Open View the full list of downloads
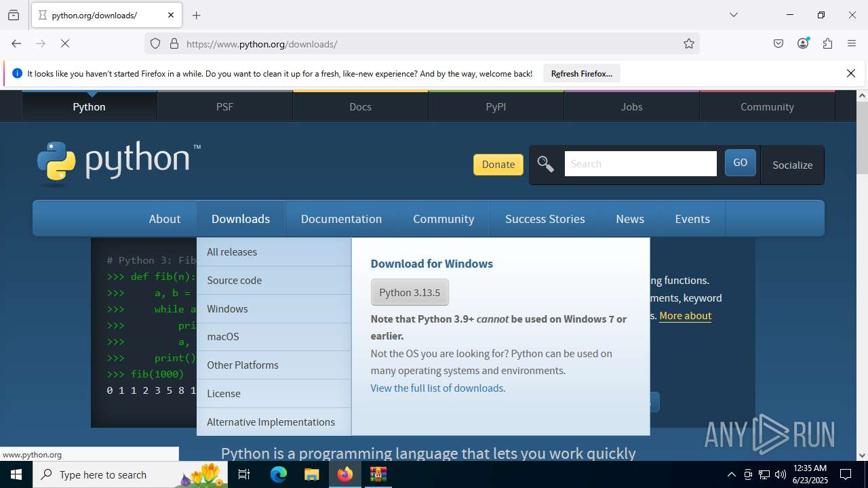Image resolution: width=868 pixels, height=488 pixels. pyautogui.click(x=437, y=388)
